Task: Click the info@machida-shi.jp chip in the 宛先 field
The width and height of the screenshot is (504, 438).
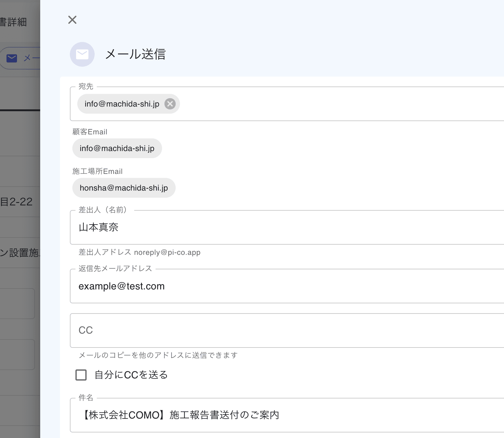Action: (x=122, y=104)
